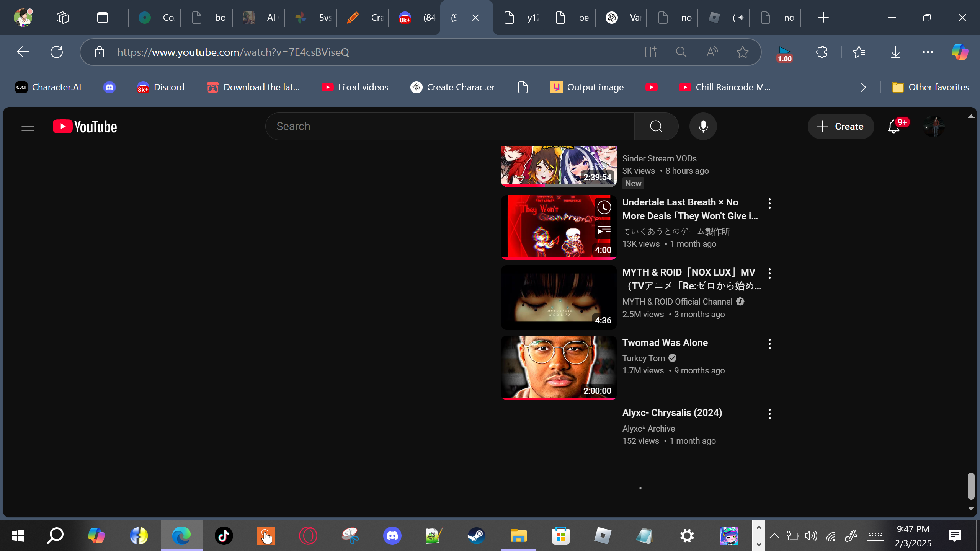Viewport: 980px width, 551px height.
Task: Open the Undertale Last Breath thumbnail
Action: point(559,227)
